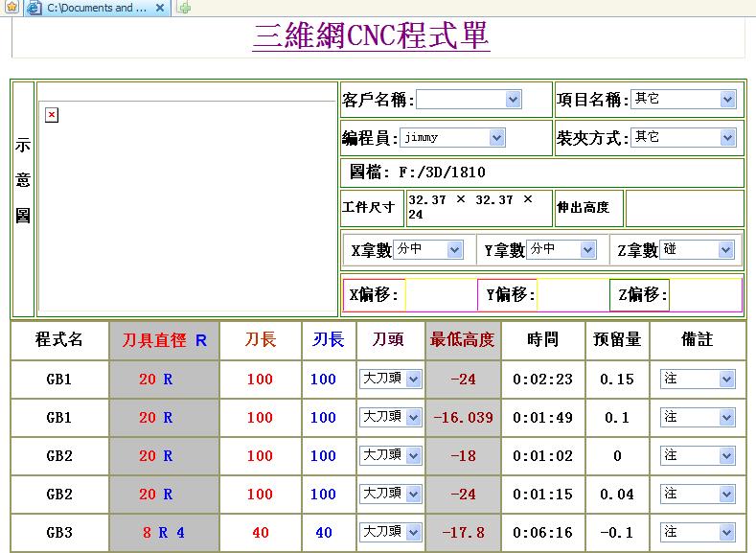Click the 程式名 column header
The height and width of the screenshot is (553, 756).
click(x=59, y=340)
